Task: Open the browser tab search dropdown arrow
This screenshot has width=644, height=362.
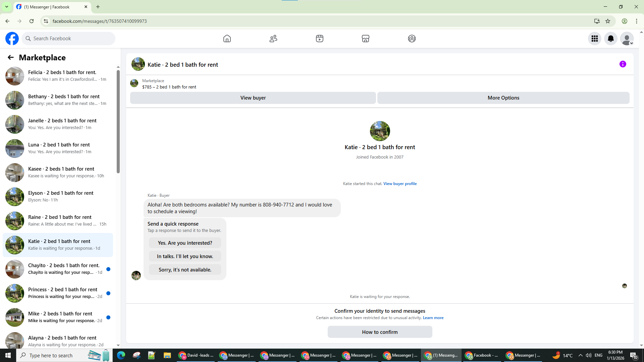Action: coord(6,7)
